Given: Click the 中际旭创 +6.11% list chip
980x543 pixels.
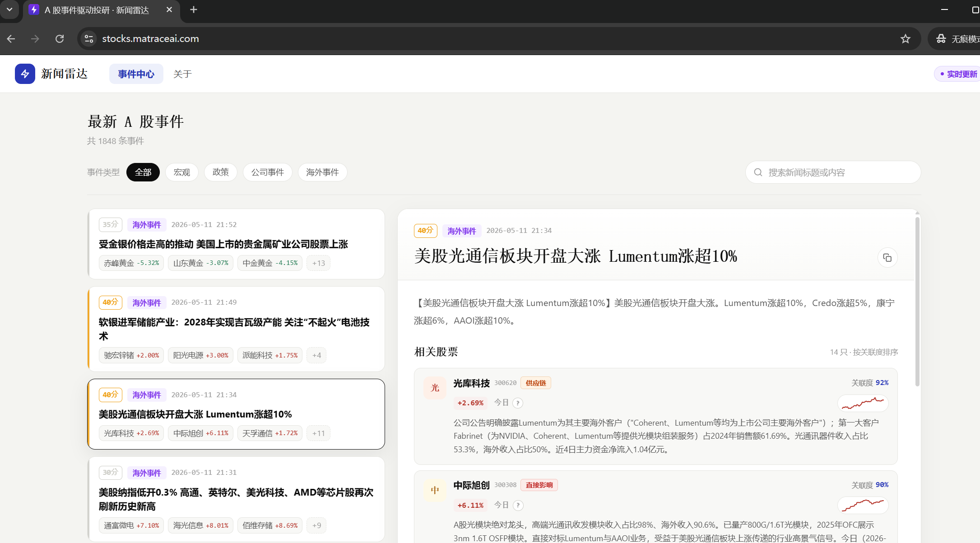Looking at the screenshot, I should tap(201, 433).
